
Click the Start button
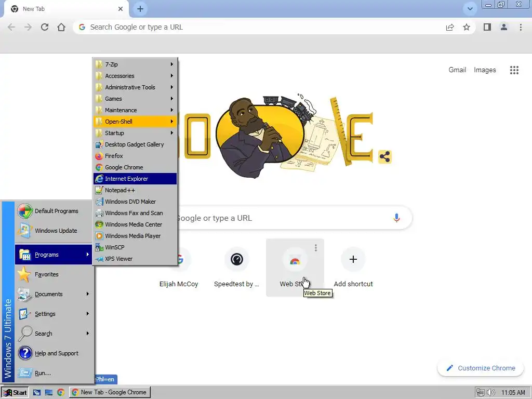click(15, 393)
